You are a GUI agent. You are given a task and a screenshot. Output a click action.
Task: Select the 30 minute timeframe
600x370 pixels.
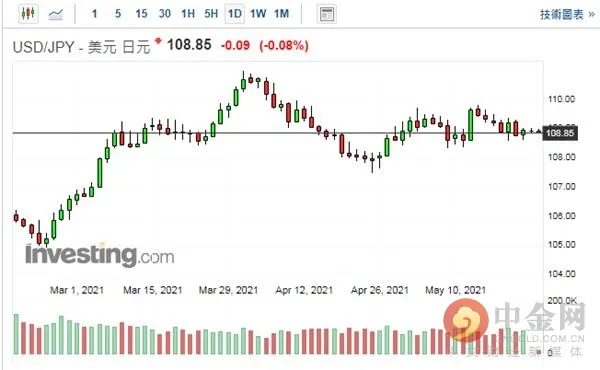pos(165,14)
